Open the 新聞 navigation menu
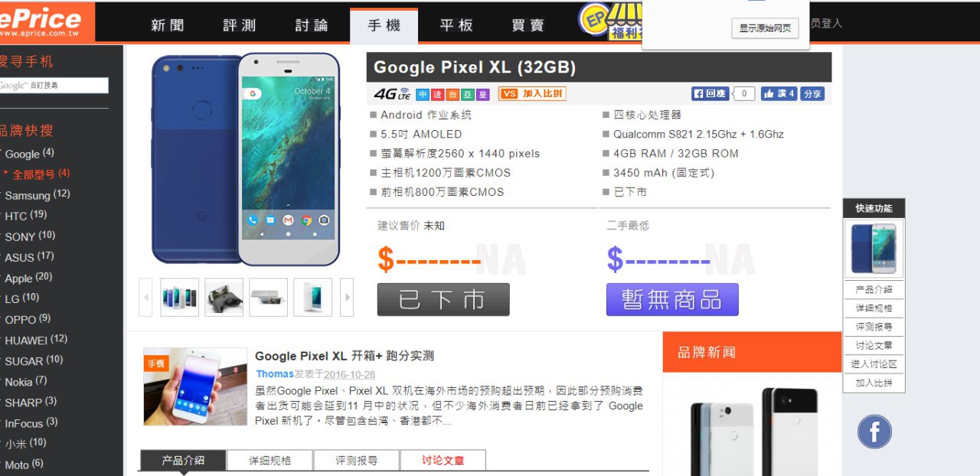 tap(168, 25)
